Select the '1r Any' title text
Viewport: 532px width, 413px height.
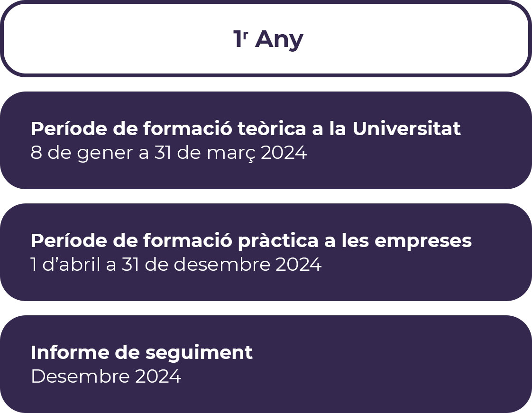(268, 39)
